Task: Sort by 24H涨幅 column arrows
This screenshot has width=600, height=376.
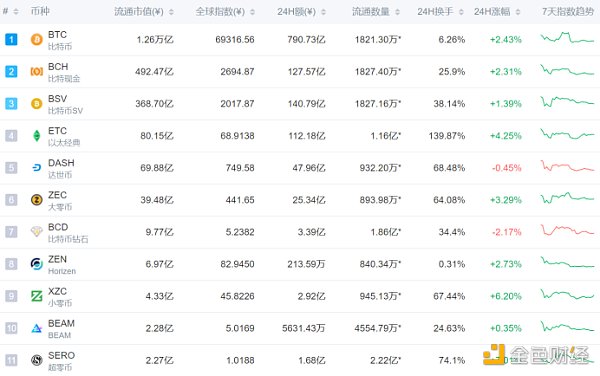Action: (x=518, y=12)
